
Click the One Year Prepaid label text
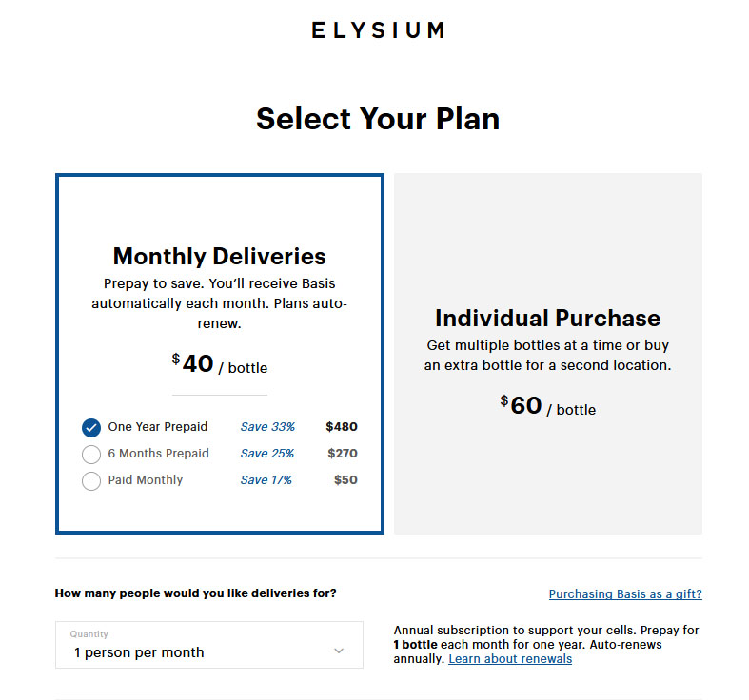[158, 427]
